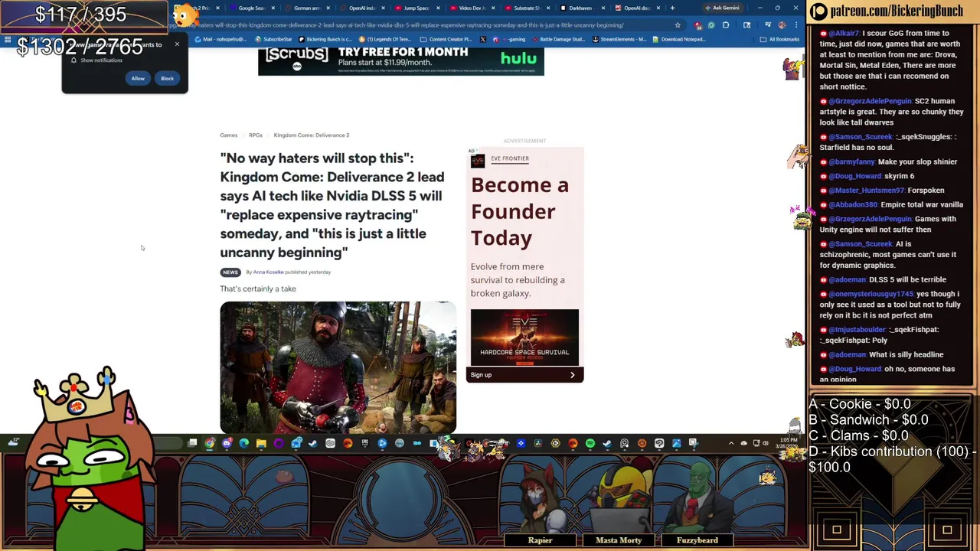980x551 pixels.
Task: Click the Kingdom Come article hero image
Action: tap(338, 367)
